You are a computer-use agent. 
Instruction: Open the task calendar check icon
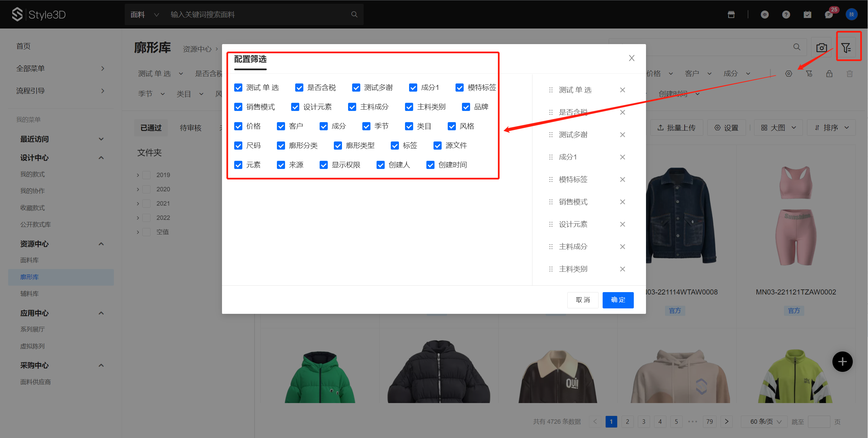tap(807, 14)
